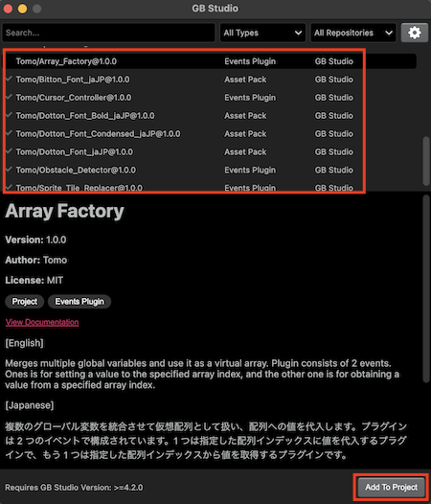Image resolution: width=431 pixels, height=504 pixels.
Task: Close the GB Studio plugin window
Action: [x=8, y=9]
